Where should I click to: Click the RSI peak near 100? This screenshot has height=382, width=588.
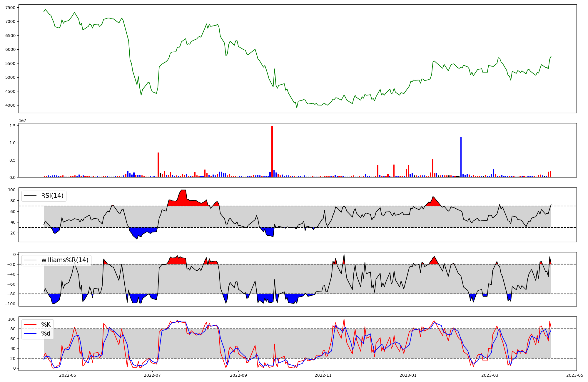[x=183, y=190]
